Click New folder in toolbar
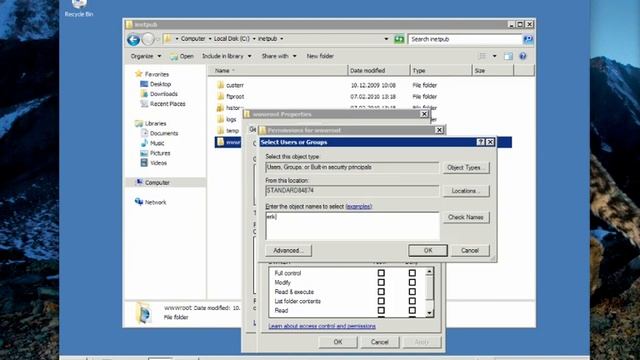 click(320, 56)
